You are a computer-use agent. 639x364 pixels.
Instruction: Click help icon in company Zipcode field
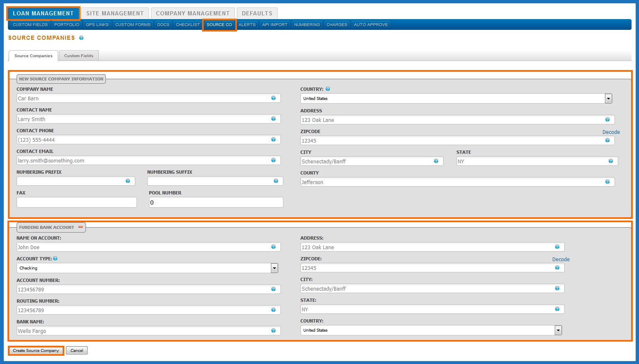607,140
